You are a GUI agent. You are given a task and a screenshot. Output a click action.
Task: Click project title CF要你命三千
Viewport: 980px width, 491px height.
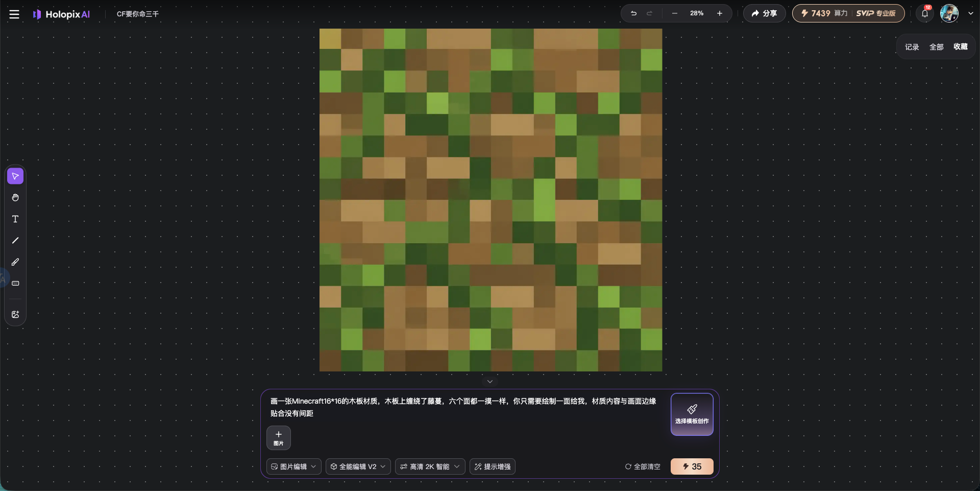pyautogui.click(x=138, y=14)
